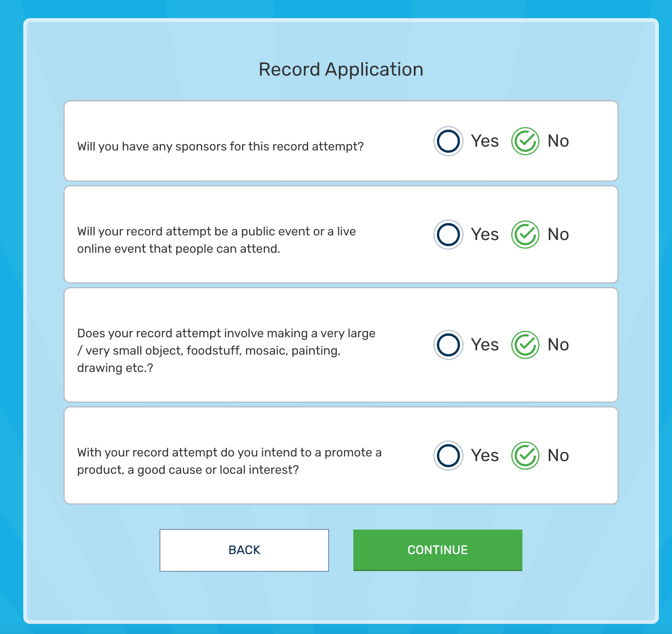This screenshot has width=672, height=634.
Task: Click the empty Yes circle on the promotion row
Action: pyautogui.click(x=448, y=456)
